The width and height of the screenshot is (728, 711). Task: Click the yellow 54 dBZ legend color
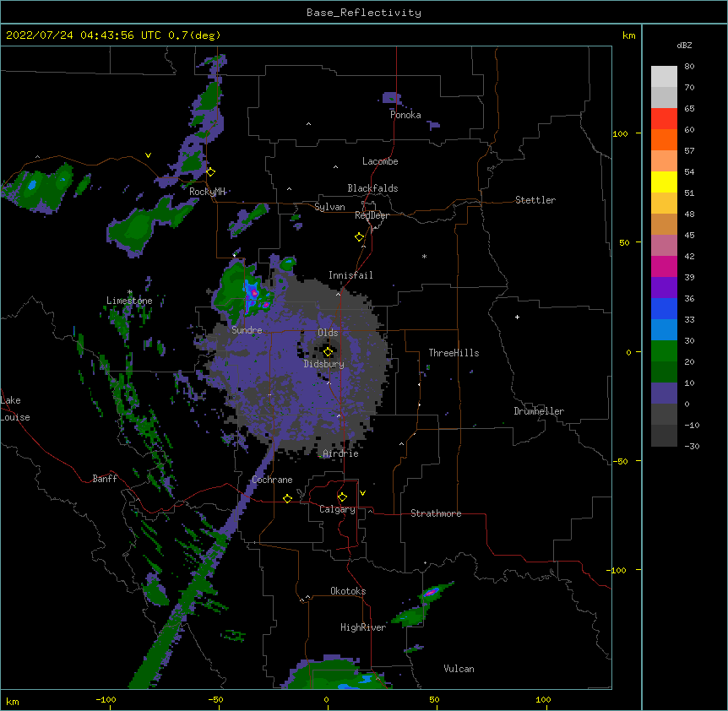(x=664, y=182)
